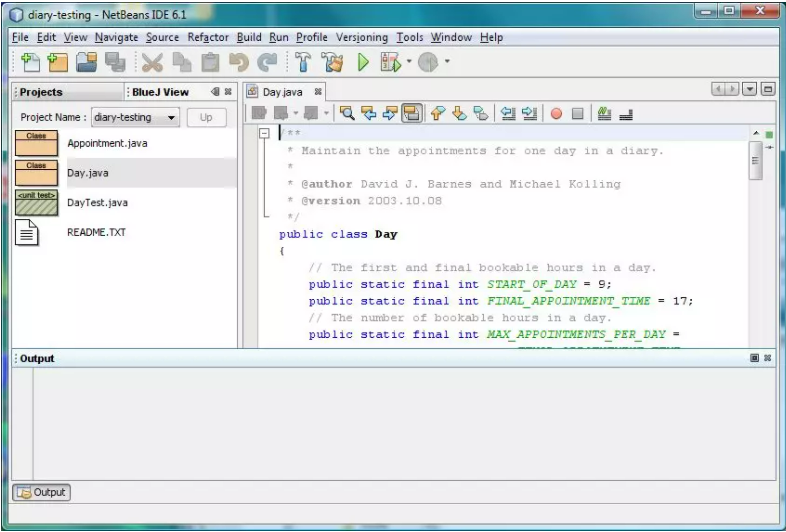The width and height of the screenshot is (786, 532).
Task: Click the Paste clipboard icon
Action: [x=210, y=63]
